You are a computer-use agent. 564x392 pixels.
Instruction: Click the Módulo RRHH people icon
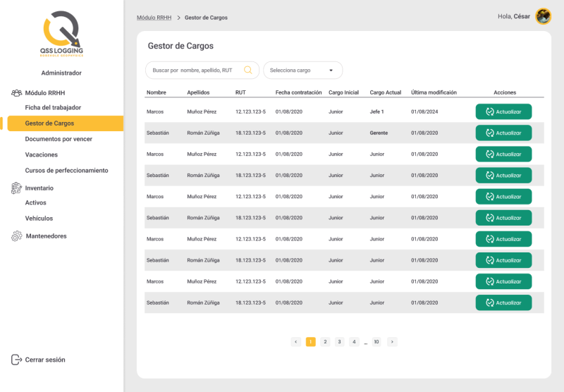[x=16, y=93]
